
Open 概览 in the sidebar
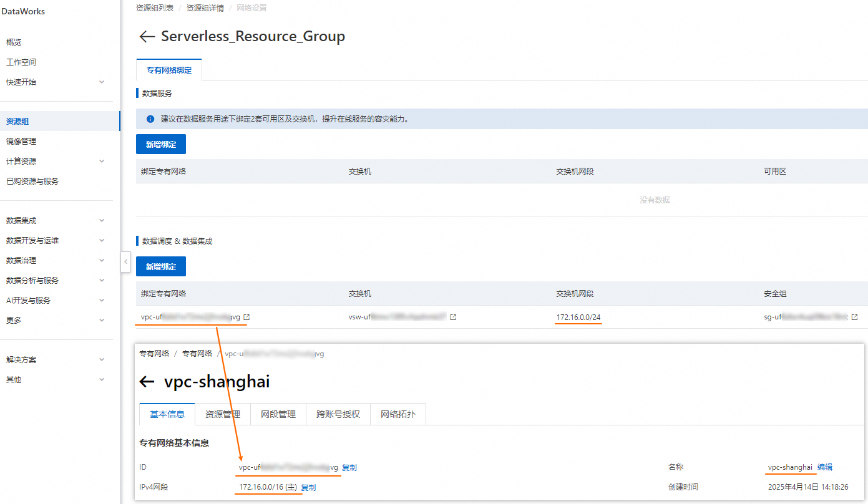pyautogui.click(x=14, y=42)
